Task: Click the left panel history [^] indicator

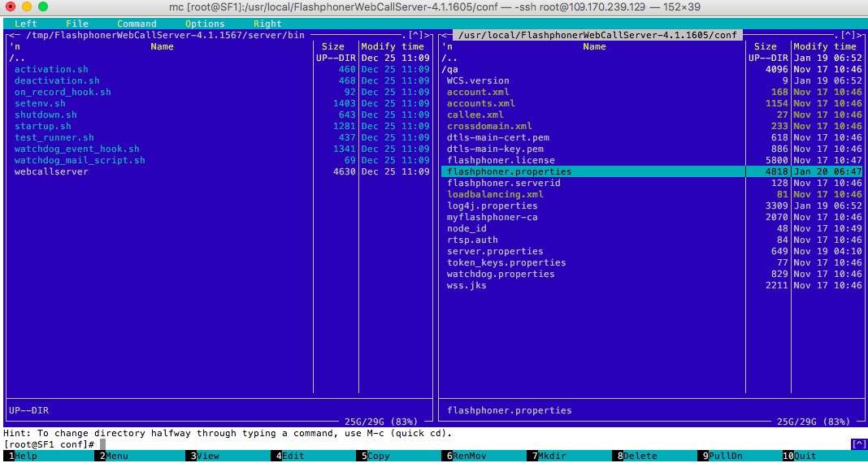Action: click(x=416, y=36)
